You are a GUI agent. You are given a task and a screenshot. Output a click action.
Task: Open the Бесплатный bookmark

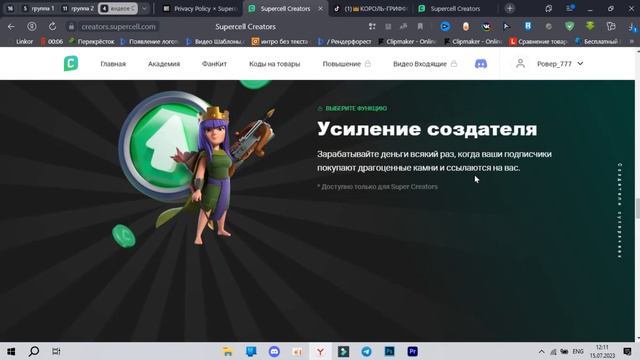597,42
